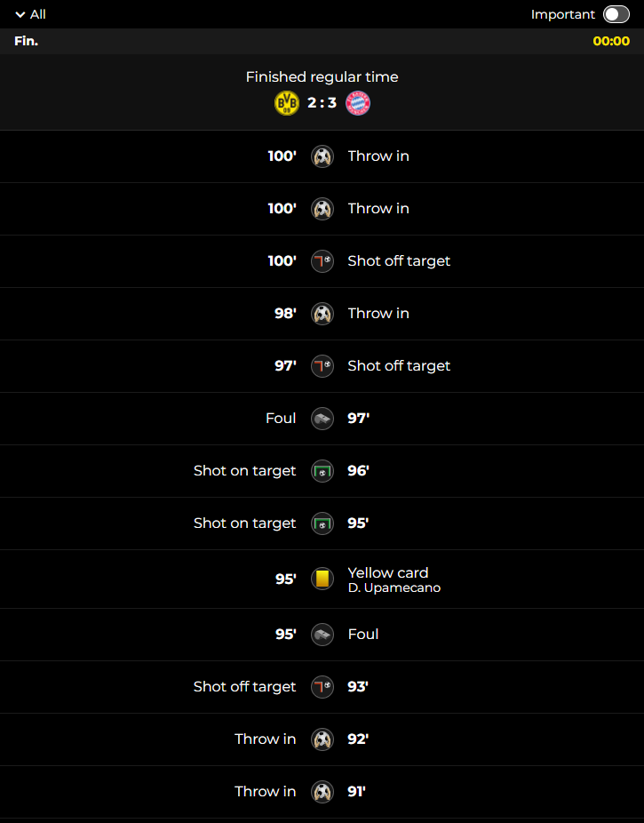Open D. Upamecano player name
644x823 pixels.
pyautogui.click(x=394, y=587)
